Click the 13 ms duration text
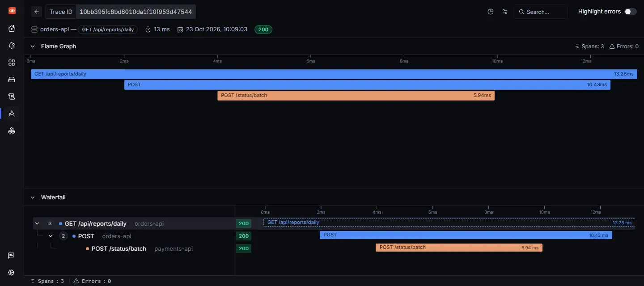The image size is (644, 286). 162,29
